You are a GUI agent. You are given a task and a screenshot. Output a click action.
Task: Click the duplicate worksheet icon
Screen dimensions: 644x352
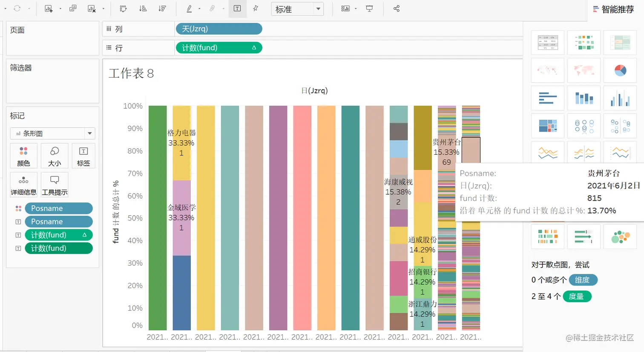point(73,9)
